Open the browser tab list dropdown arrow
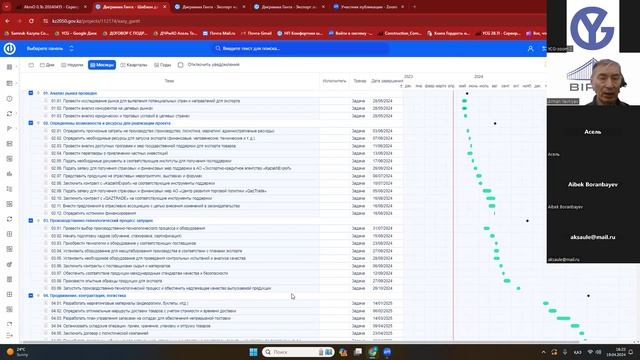 tap(7, 7)
